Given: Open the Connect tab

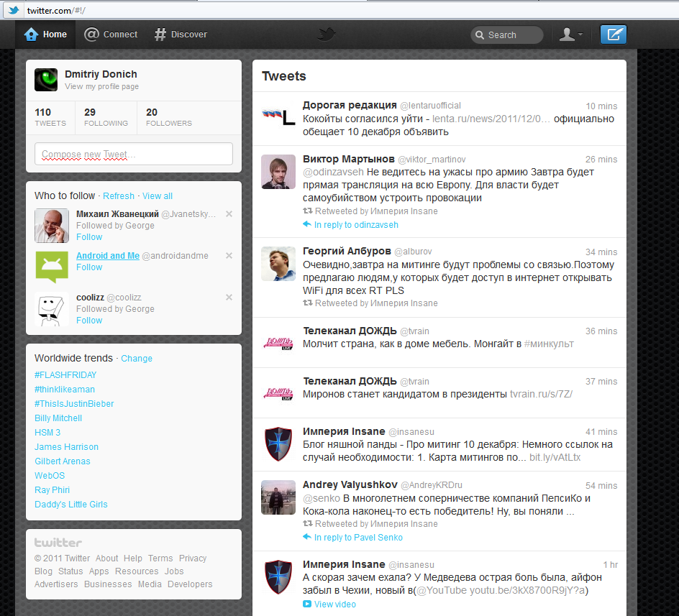Looking at the screenshot, I should 111,35.
